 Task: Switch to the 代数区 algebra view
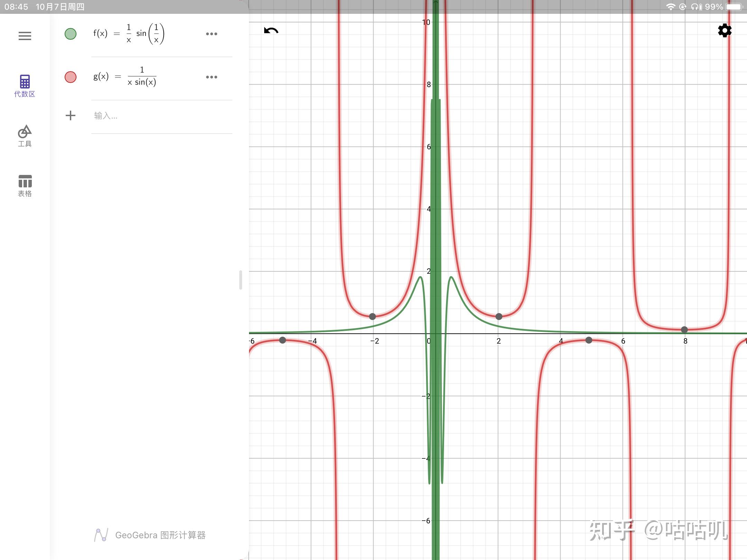(25, 86)
